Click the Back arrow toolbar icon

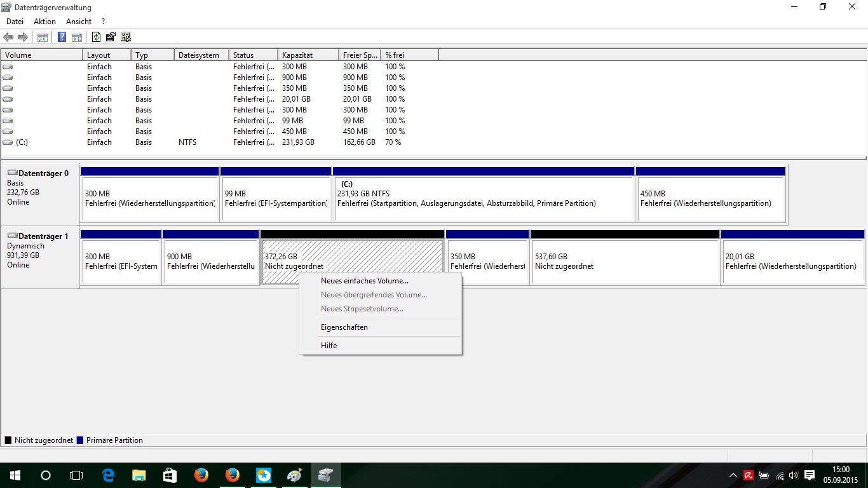point(8,37)
